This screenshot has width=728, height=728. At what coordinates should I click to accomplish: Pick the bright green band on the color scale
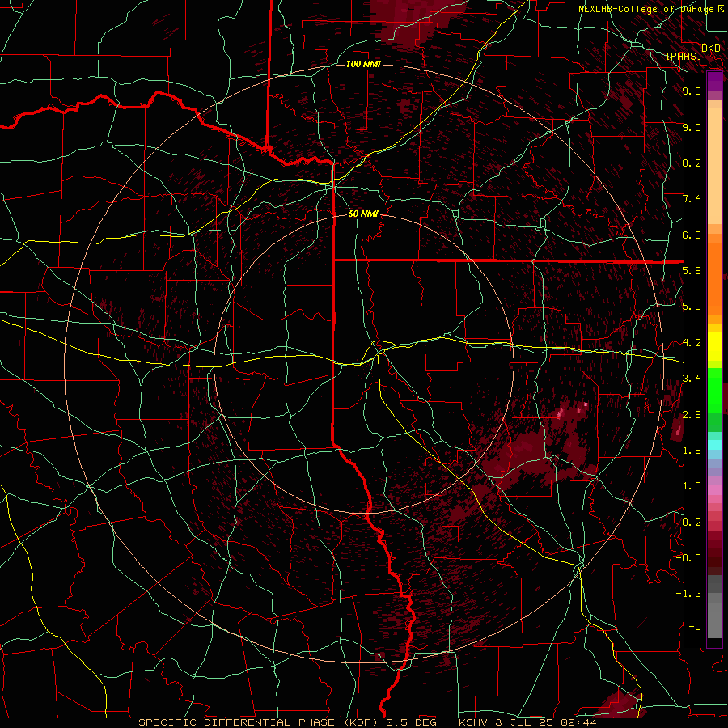click(x=714, y=391)
